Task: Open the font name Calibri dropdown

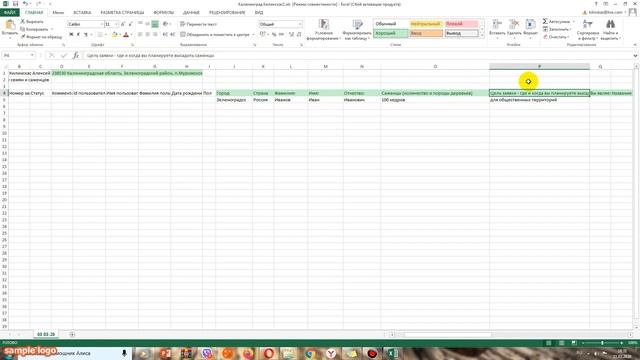Action: click(101, 24)
